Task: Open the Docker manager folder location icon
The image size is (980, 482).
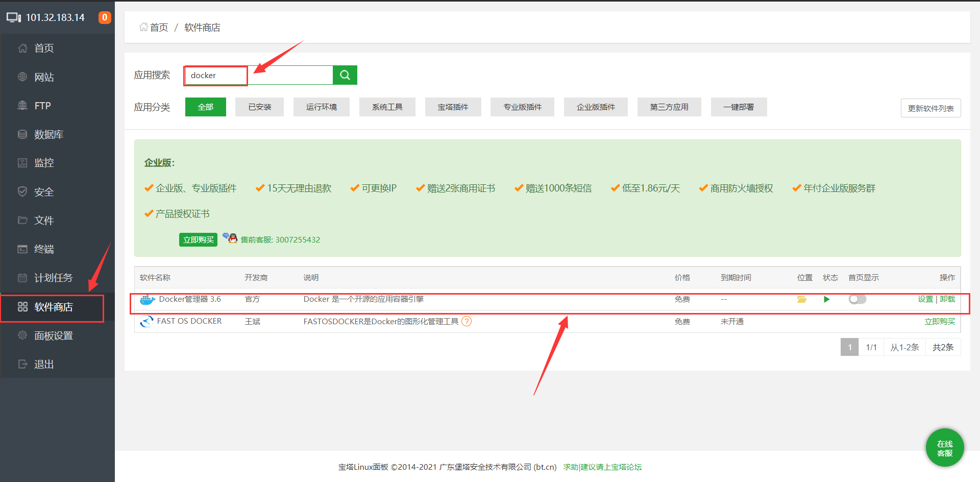Action: click(802, 299)
